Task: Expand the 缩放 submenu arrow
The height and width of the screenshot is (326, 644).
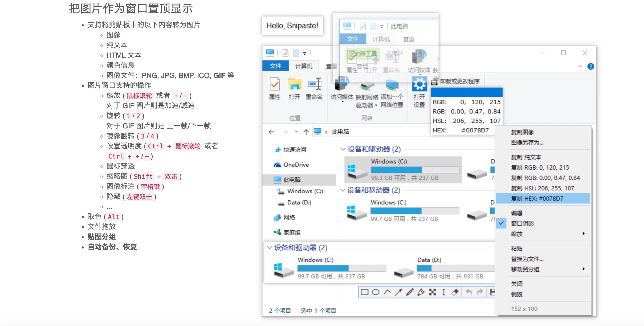Action: (583, 233)
